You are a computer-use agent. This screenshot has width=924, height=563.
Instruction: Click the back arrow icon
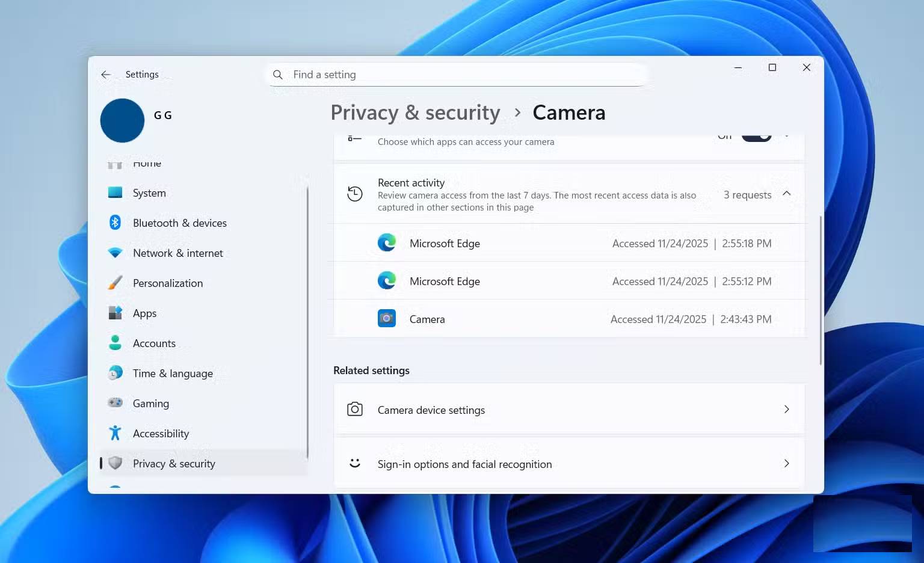tap(106, 75)
